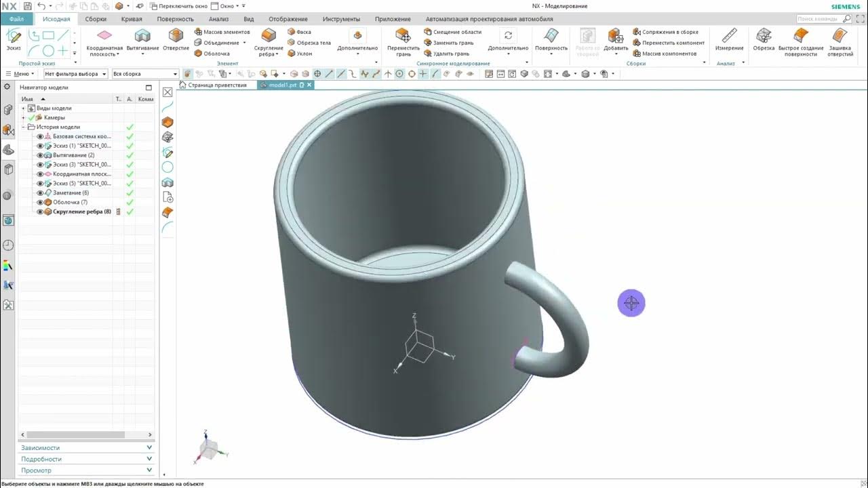Open the Файл menu tab
Viewport: 868px width, 488px height.
click(x=16, y=19)
